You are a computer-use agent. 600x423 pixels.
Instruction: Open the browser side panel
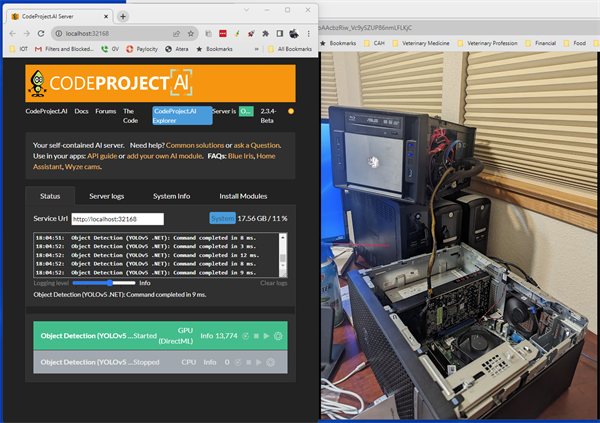coord(280,34)
